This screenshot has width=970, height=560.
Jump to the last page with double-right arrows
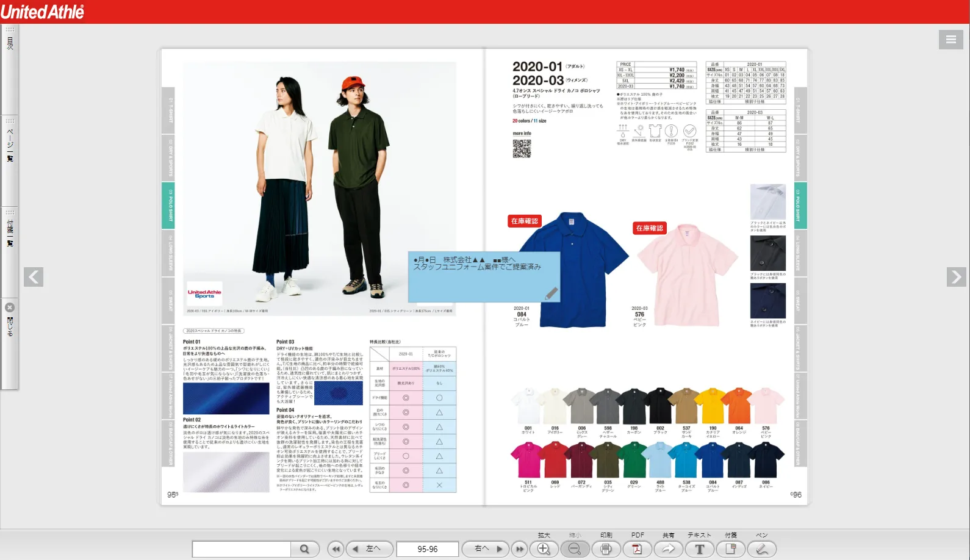pos(519,549)
